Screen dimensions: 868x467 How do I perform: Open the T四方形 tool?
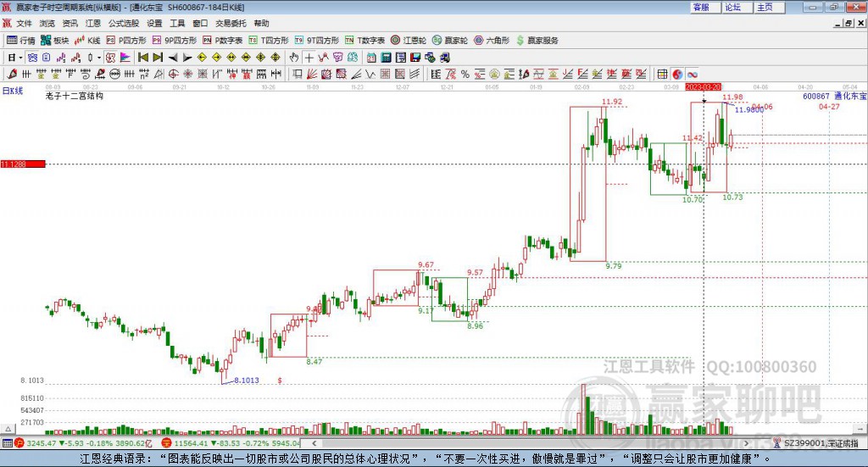269,41
